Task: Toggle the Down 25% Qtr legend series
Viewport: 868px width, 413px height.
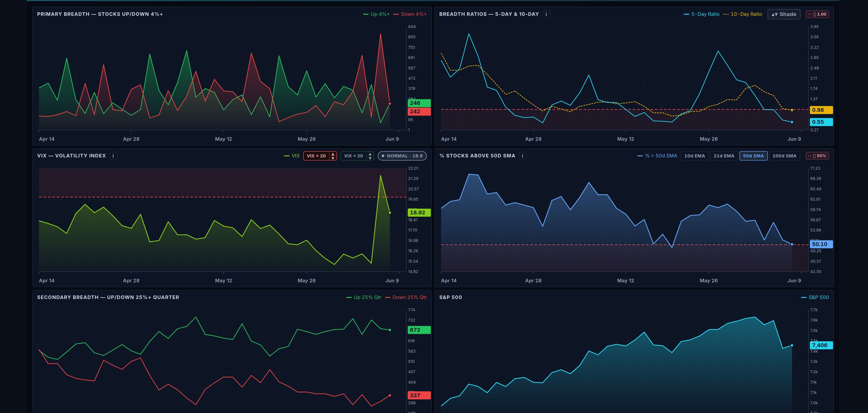Action: pyautogui.click(x=406, y=297)
